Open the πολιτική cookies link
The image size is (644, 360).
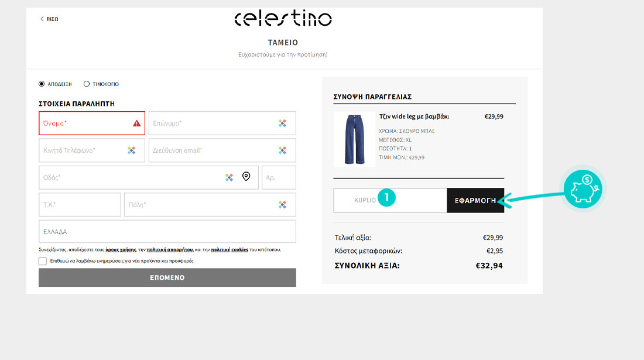(x=229, y=250)
